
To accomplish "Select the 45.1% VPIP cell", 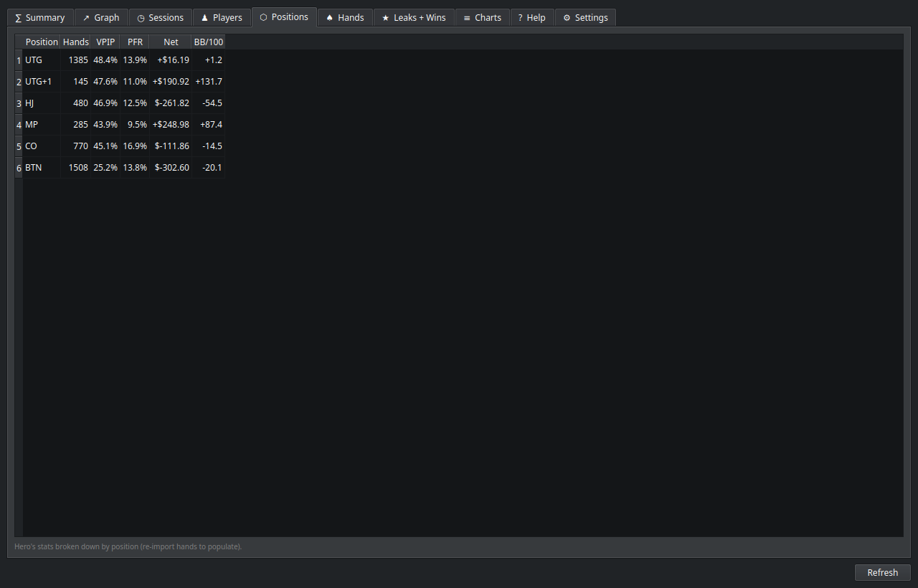I will [105, 146].
